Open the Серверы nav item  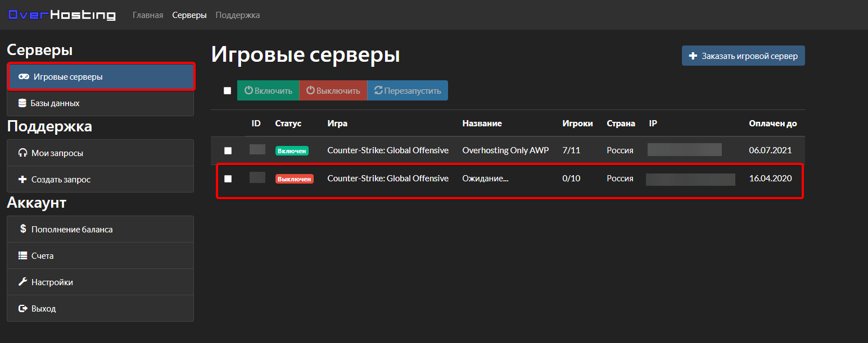189,15
